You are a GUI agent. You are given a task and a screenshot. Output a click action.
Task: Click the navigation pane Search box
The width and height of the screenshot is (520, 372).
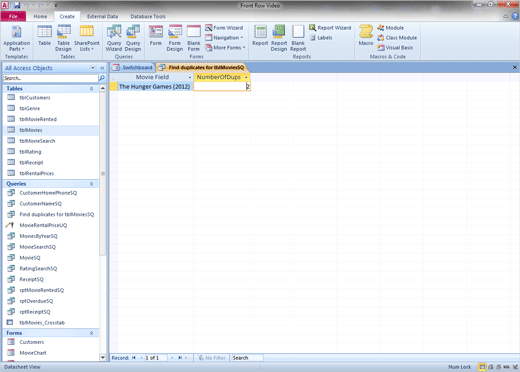click(50, 78)
